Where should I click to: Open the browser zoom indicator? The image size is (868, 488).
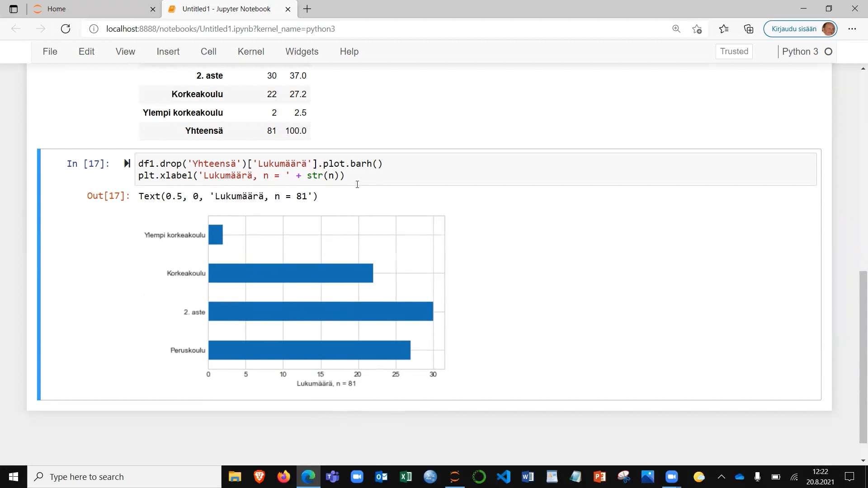(676, 29)
